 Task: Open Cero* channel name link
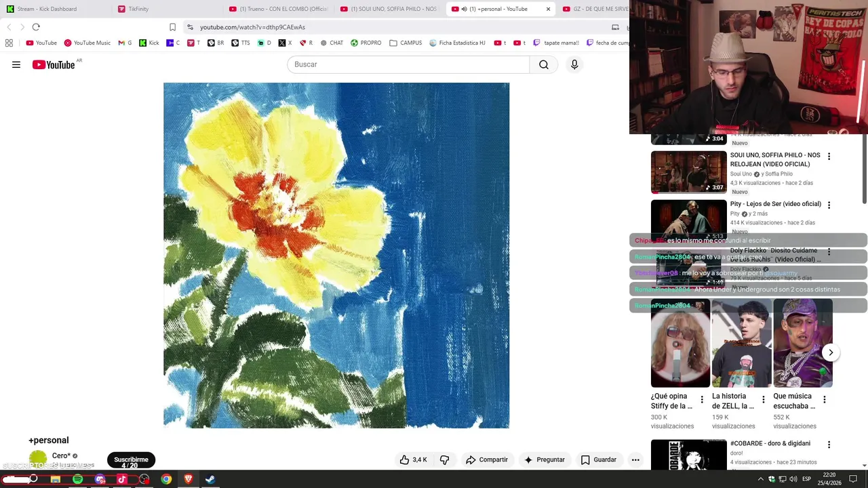click(61, 455)
